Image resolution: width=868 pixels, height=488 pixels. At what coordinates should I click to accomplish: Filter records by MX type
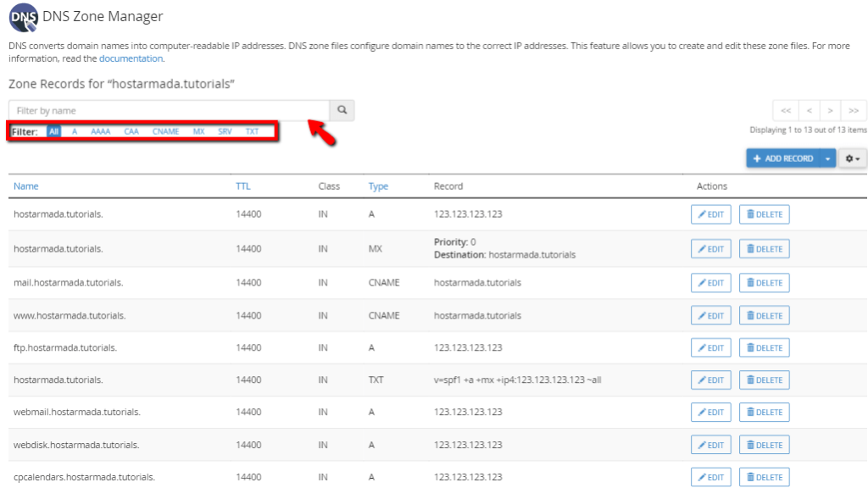pyautogui.click(x=198, y=131)
